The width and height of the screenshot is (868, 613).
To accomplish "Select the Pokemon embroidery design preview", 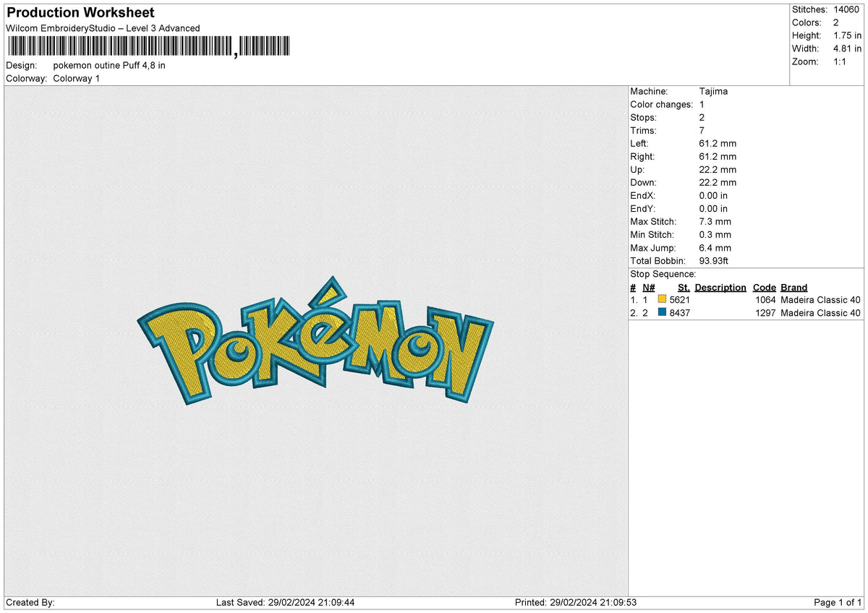I will pyautogui.click(x=315, y=340).
